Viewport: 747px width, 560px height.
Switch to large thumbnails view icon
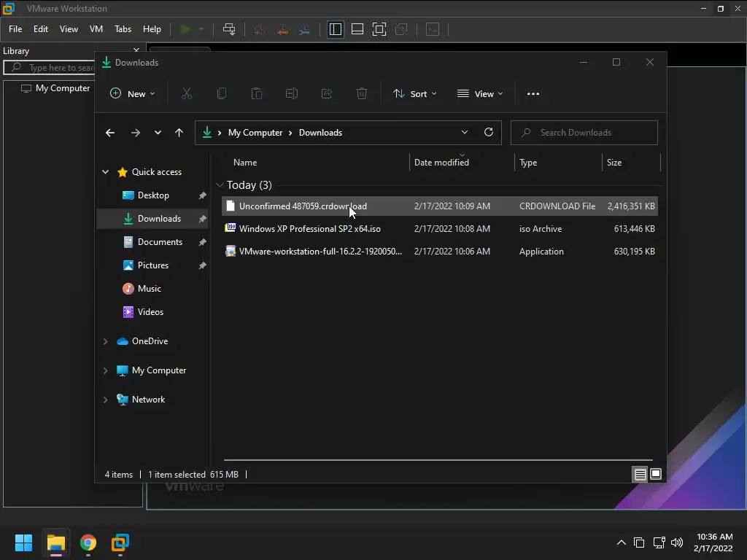(656, 474)
